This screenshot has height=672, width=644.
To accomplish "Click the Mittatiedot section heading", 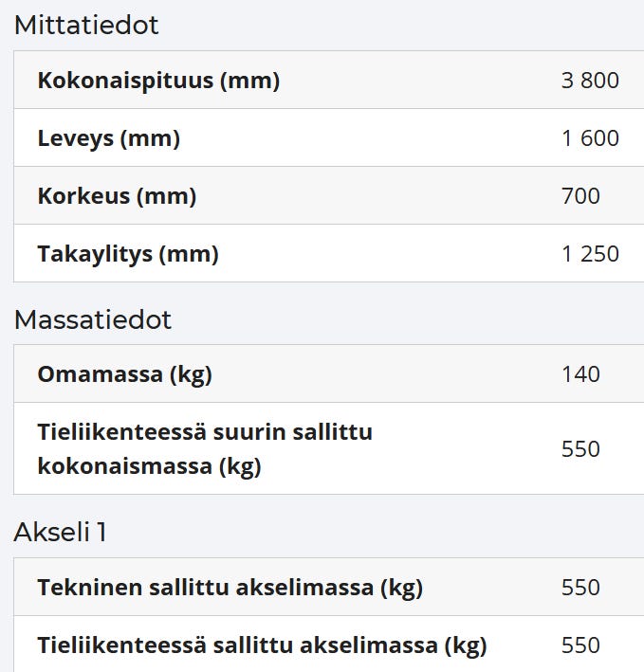I will 86,25.
